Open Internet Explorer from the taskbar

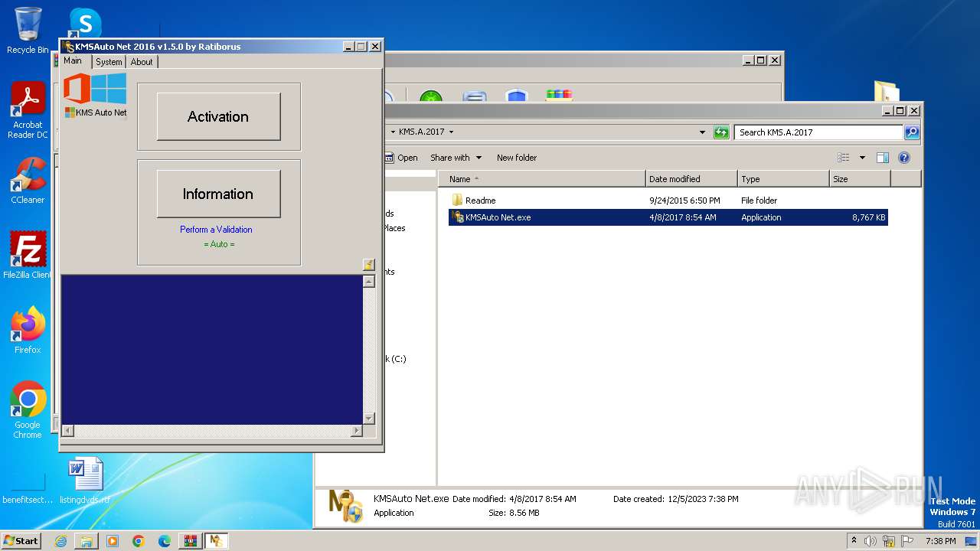tap(60, 541)
